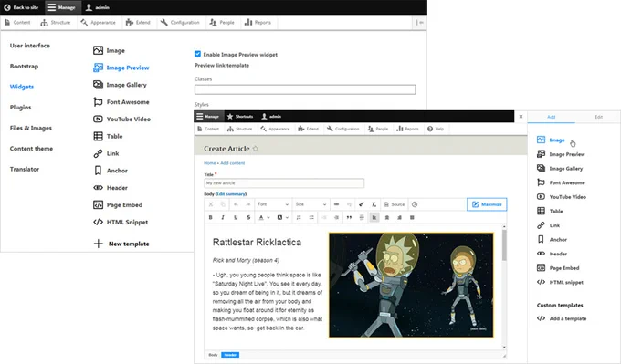Screen dimensions: 621x364
Task: Open Header widget settings
Action: [x=111, y=188]
